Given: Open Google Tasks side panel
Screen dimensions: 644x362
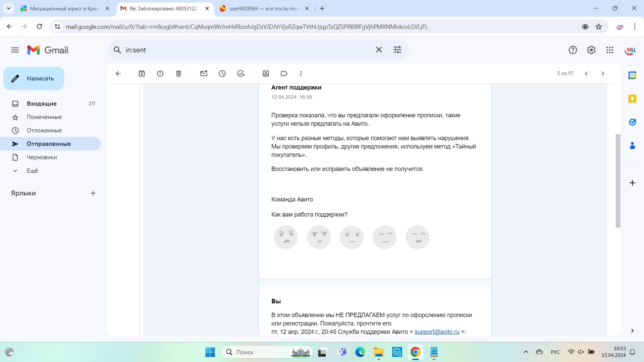Looking at the screenshot, I should pos(632,122).
